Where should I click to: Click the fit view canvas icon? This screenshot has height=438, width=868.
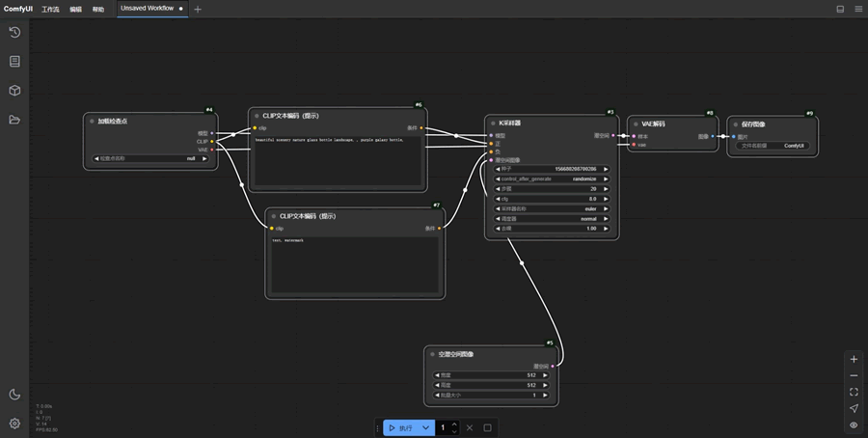coord(854,392)
